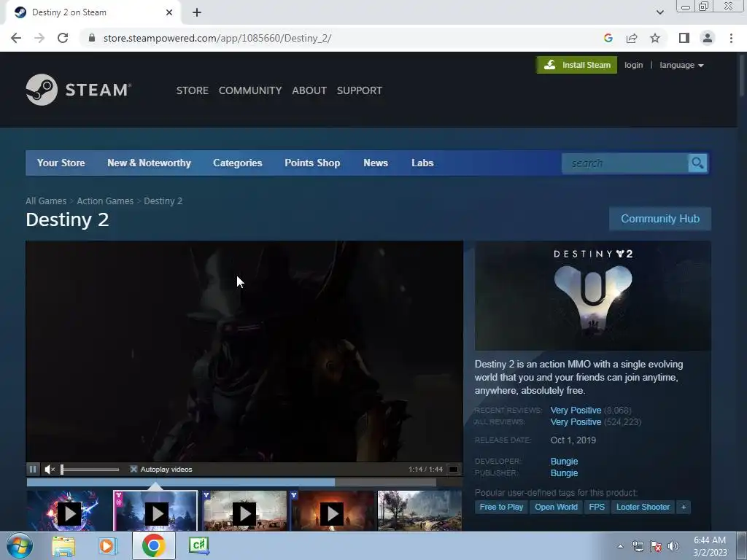Open the Your Store tab
Viewport: 747px width, 560px height.
tap(61, 163)
